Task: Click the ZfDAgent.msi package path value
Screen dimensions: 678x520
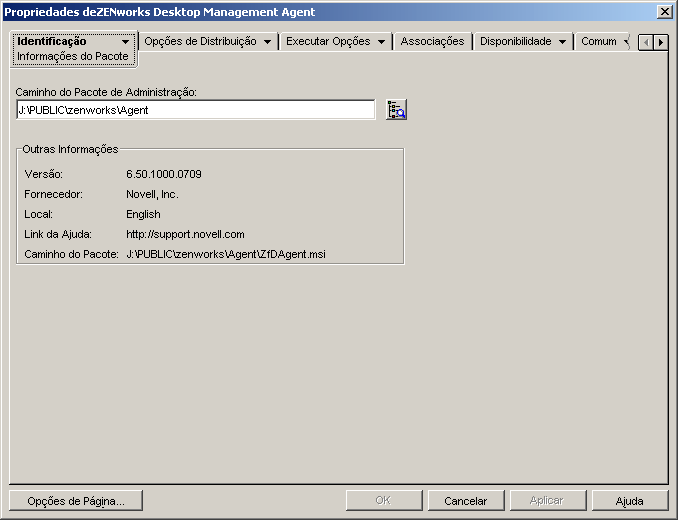Action: 226,254
